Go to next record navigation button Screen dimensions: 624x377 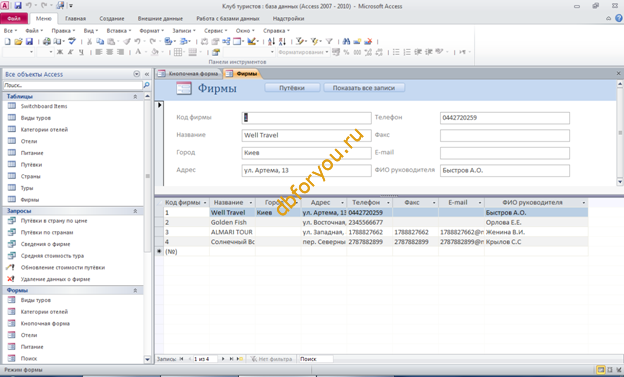point(223,359)
